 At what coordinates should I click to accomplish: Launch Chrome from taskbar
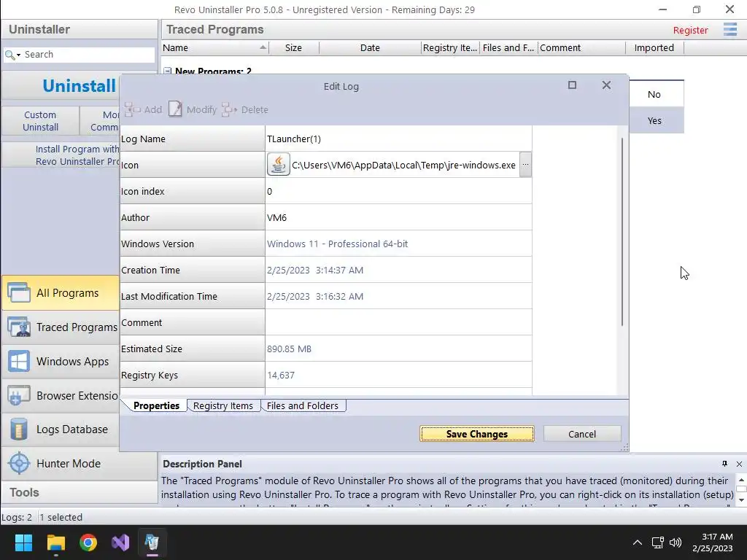point(88,542)
